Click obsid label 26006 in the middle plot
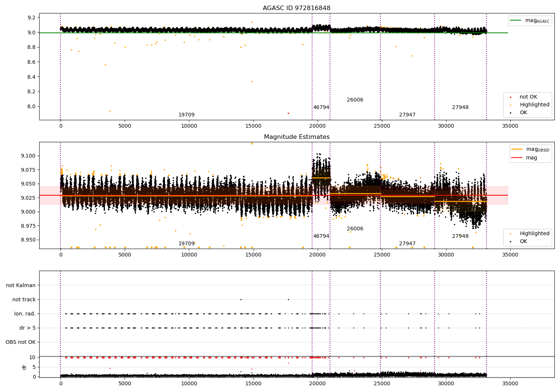Screen dimensions: 560x392 [355, 229]
